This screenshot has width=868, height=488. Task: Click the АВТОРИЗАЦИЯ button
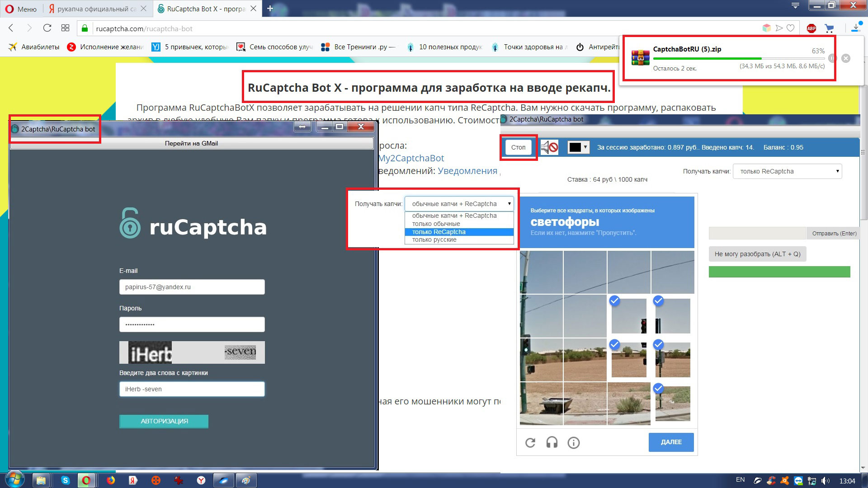(x=164, y=421)
